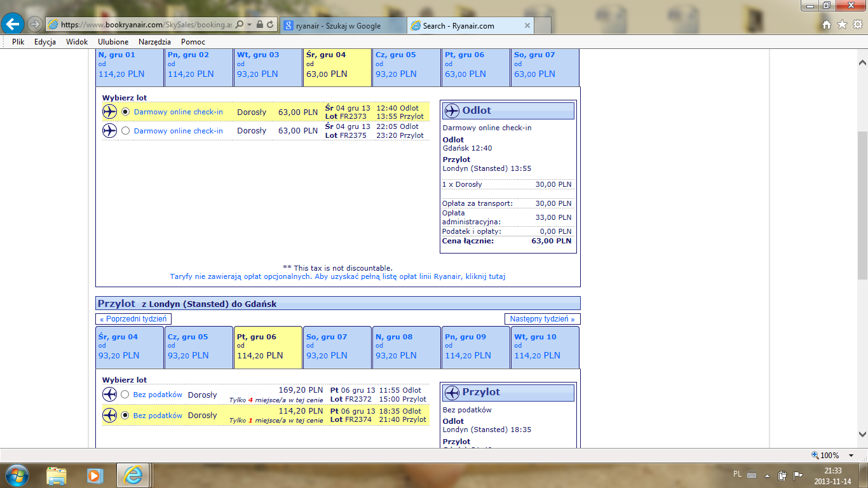Open Favorites with the star icon
This screenshot has width=868, height=488.
coord(842,25)
